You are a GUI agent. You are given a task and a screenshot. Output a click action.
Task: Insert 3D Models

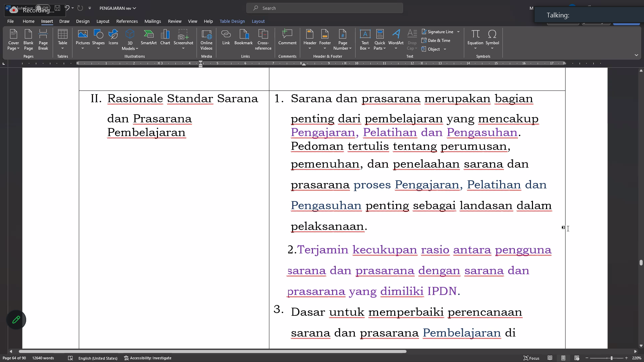point(130,40)
